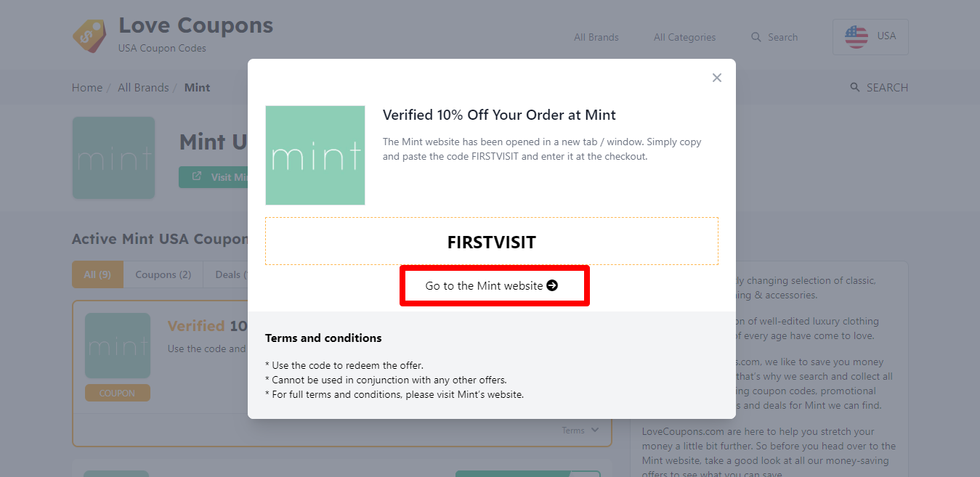Click the Search magnifier icon in header
This screenshot has width=980, height=477.
coord(756,37)
